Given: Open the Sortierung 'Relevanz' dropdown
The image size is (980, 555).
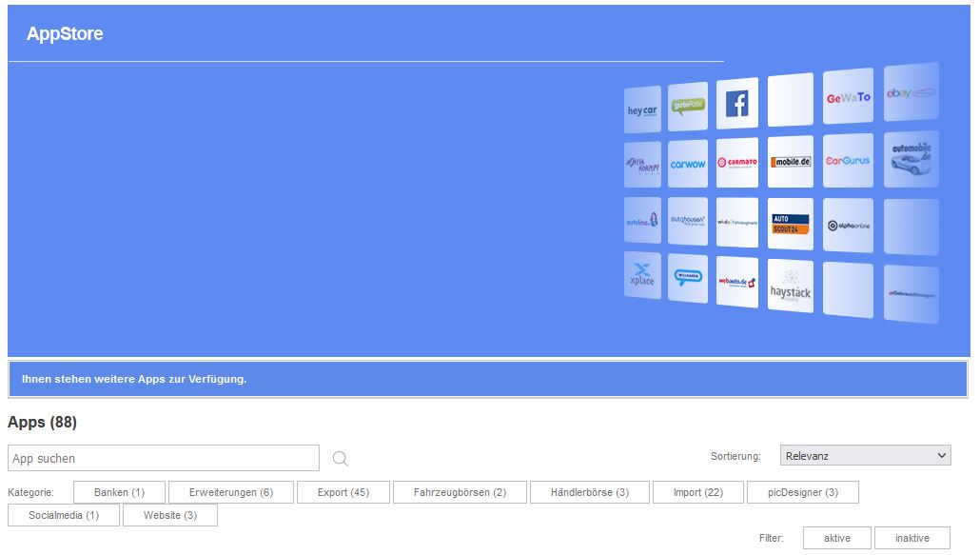Looking at the screenshot, I should [866, 456].
